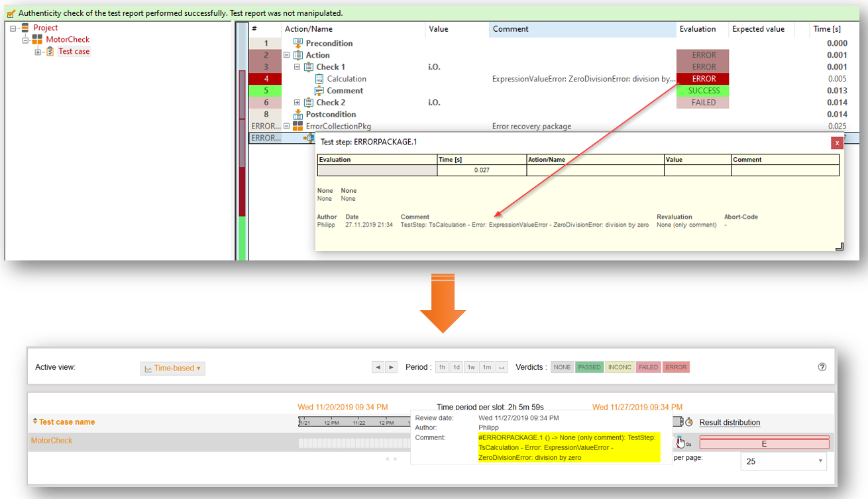Click the Test case clipboard icon
Screen dimensions: 868x499
point(50,52)
